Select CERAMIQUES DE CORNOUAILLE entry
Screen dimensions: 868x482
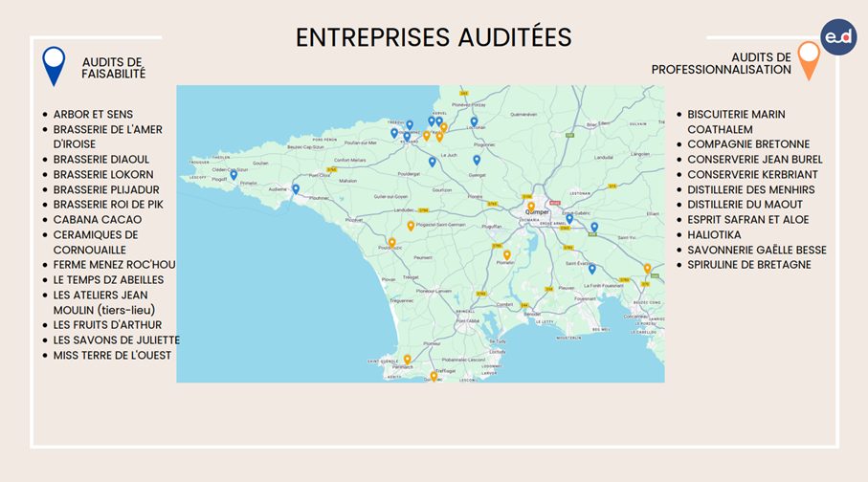coord(96,242)
